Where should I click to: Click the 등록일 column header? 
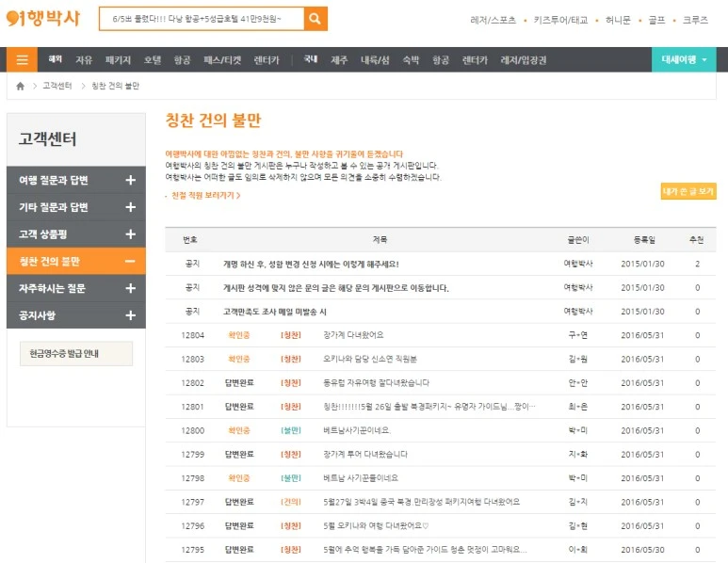pyautogui.click(x=644, y=239)
